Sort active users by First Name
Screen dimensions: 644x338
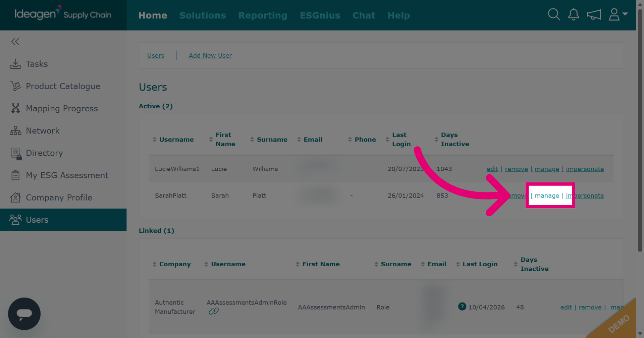222,139
